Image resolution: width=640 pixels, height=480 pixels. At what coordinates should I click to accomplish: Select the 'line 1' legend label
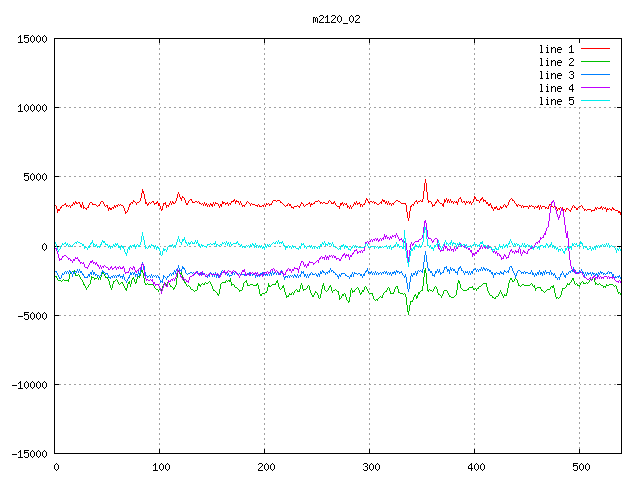click(556, 49)
